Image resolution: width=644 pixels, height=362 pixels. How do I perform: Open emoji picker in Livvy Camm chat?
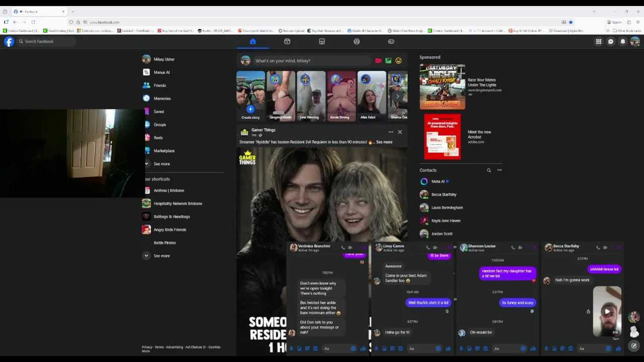pyautogui.click(x=438, y=348)
